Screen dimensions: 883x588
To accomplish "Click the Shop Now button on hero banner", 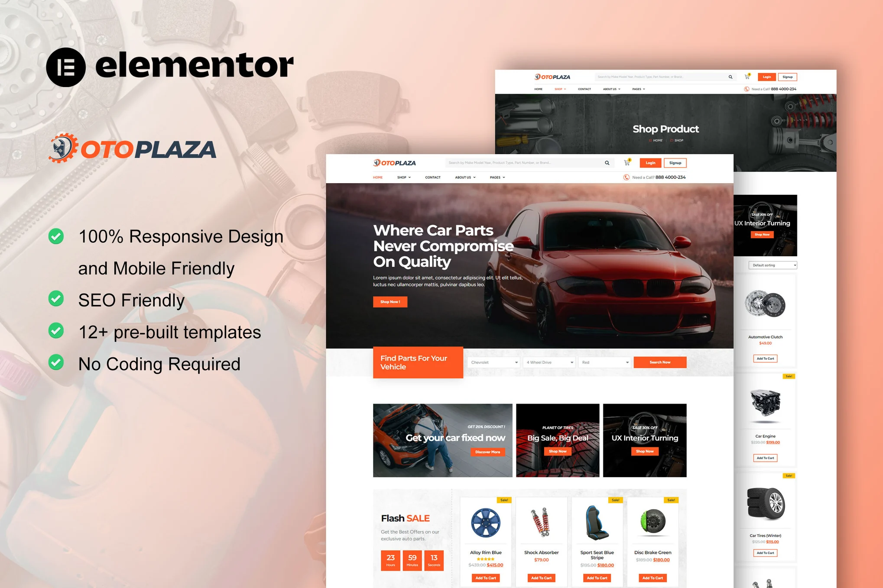I will pos(388,301).
